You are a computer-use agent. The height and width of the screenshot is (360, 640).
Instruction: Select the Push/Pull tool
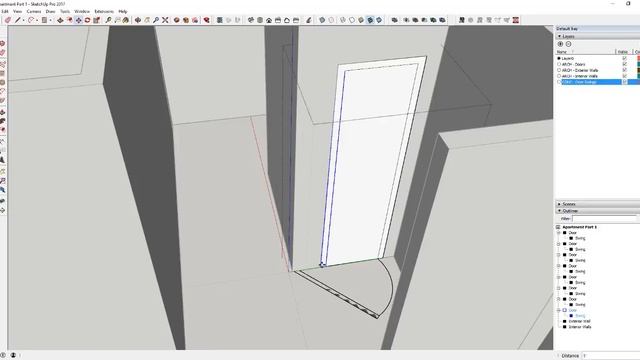tap(60, 20)
